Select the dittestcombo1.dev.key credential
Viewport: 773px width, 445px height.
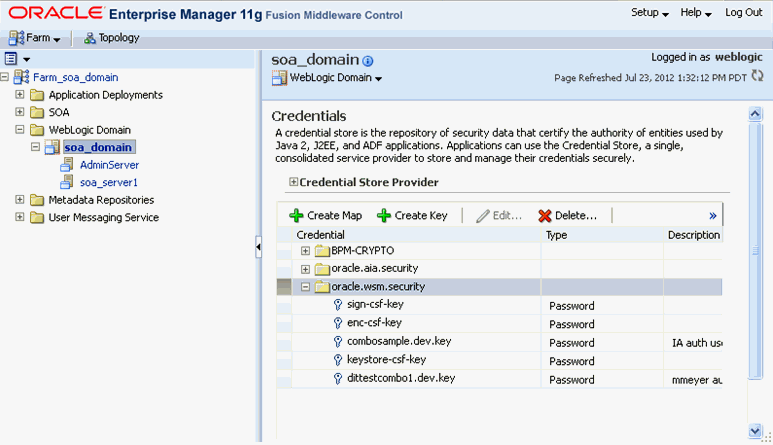pyautogui.click(x=401, y=378)
